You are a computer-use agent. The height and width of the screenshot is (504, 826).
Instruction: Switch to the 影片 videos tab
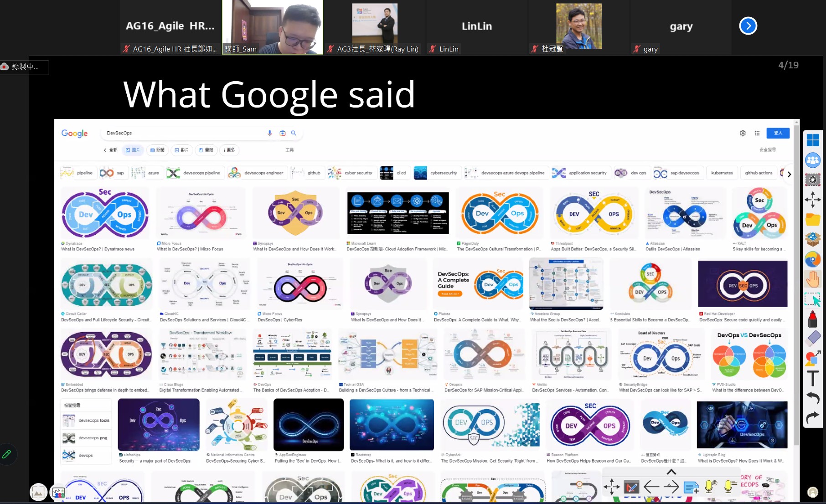pyautogui.click(x=182, y=150)
